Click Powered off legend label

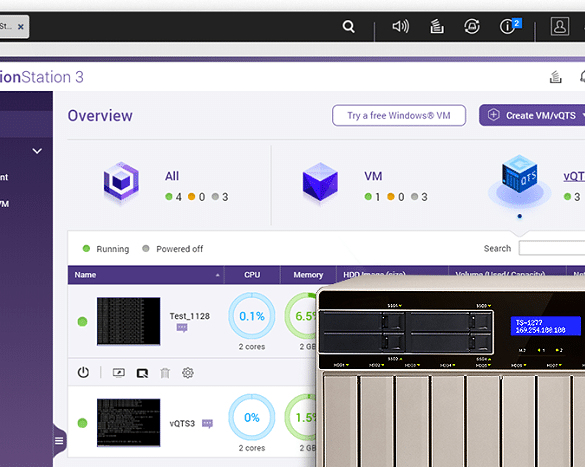pyautogui.click(x=179, y=249)
